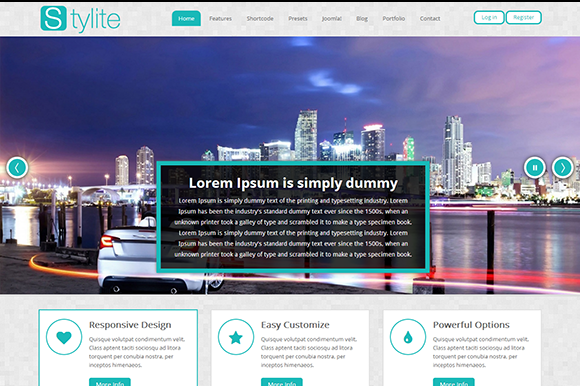Open the Home menu item
Screen dimensions: 580x386
tap(186, 18)
